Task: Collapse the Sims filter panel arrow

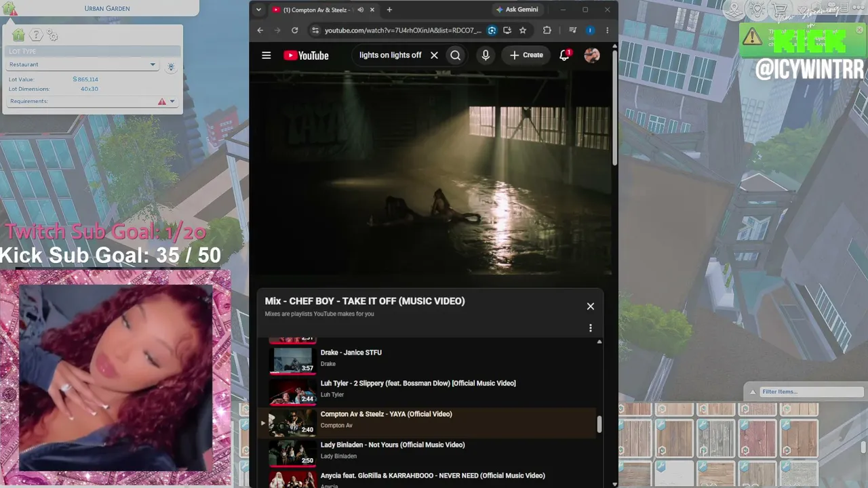Action: [752, 392]
